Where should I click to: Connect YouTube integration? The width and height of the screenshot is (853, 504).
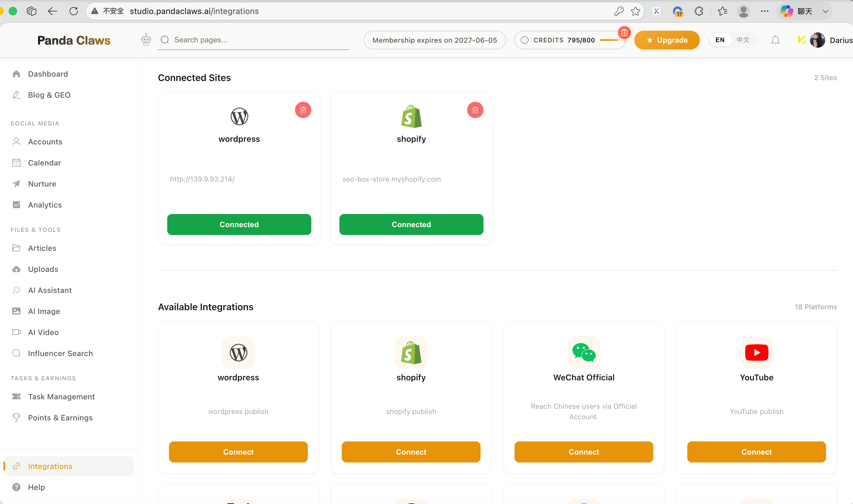(x=757, y=452)
